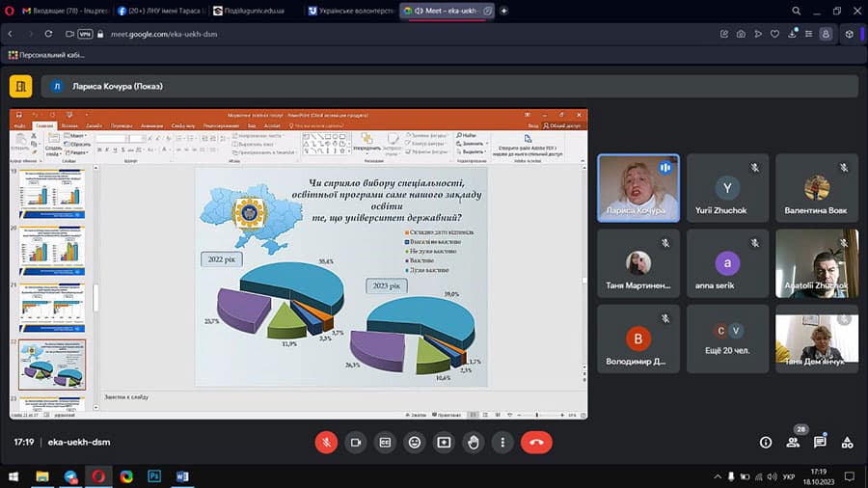Click the present screen icon
Image resolution: width=868 pixels, height=488 pixels.
tap(444, 442)
